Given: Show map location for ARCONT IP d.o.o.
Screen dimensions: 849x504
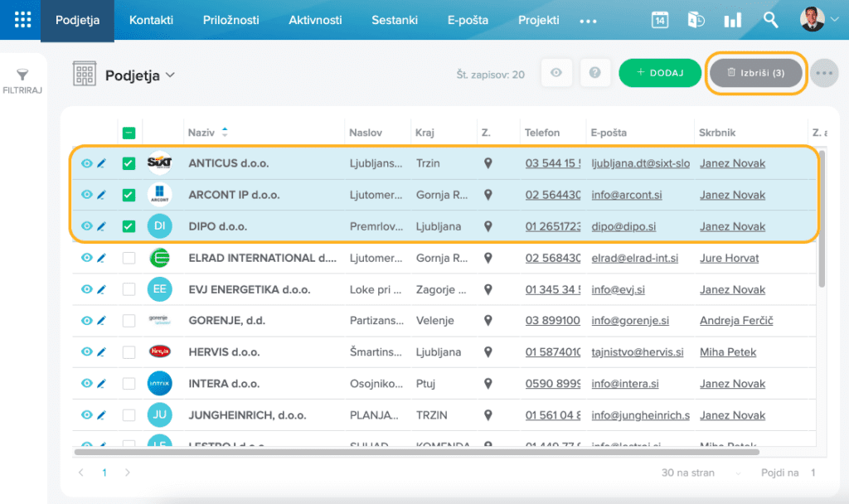Looking at the screenshot, I should point(488,195).
